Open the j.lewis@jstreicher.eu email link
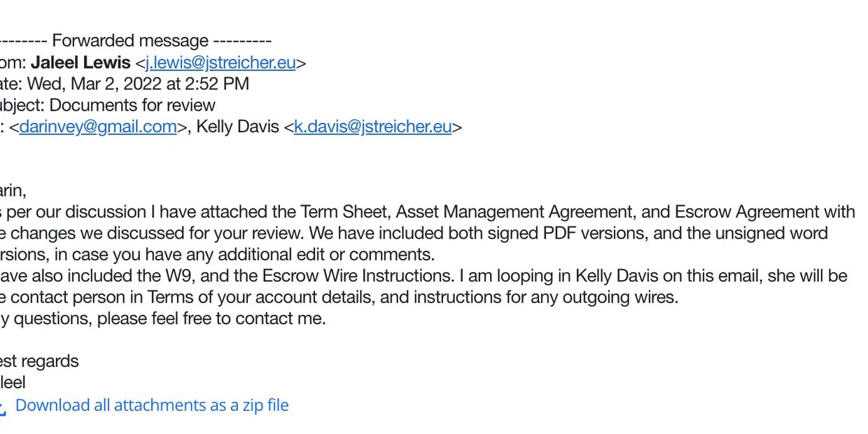The image size is (868, 434). [x=220, y=62]
